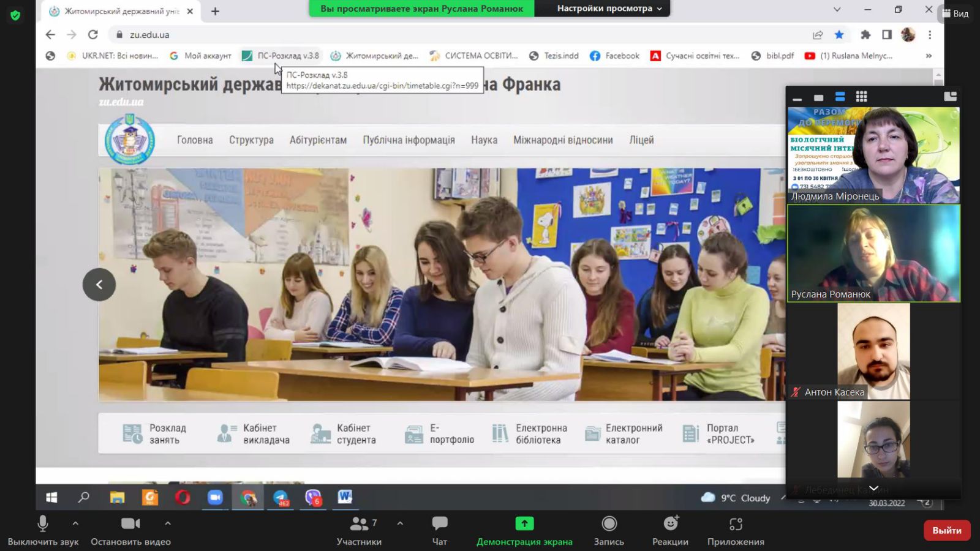Open Chrome three-dot menu
Screen dimensions: 980x551
point(930,35)
